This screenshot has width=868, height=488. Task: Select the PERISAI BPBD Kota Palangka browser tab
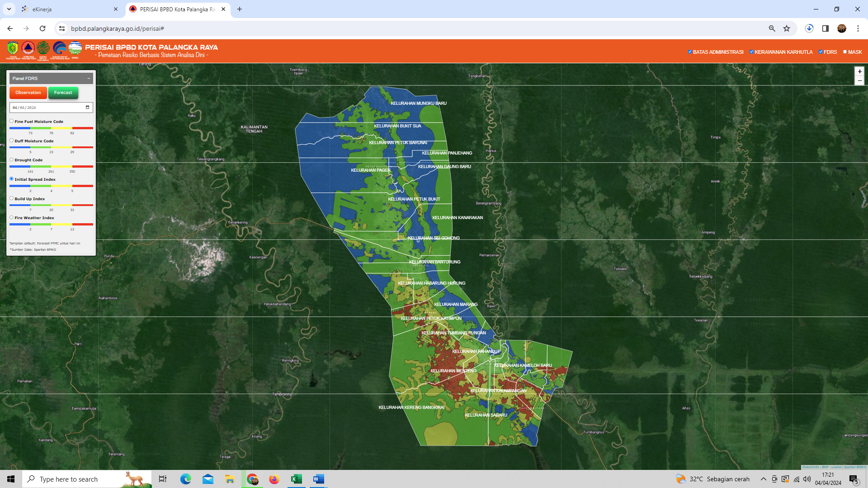click(x=178, y=9)
